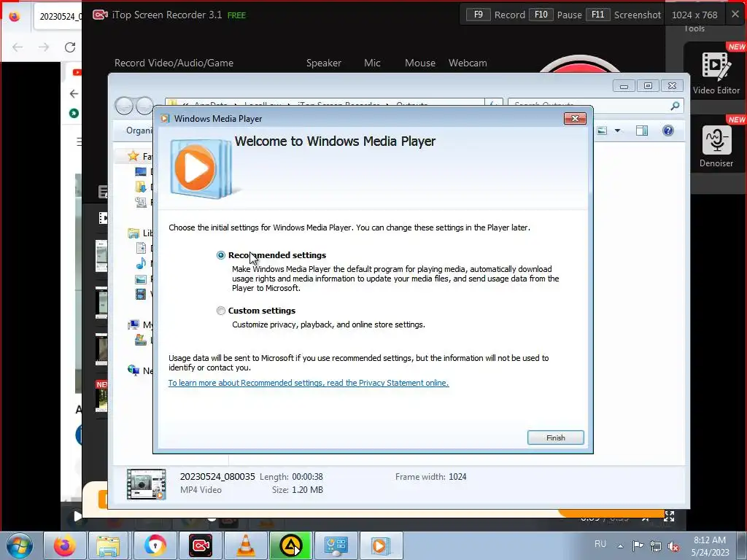Click the browser back arrow button

click(x=18, y=47)
